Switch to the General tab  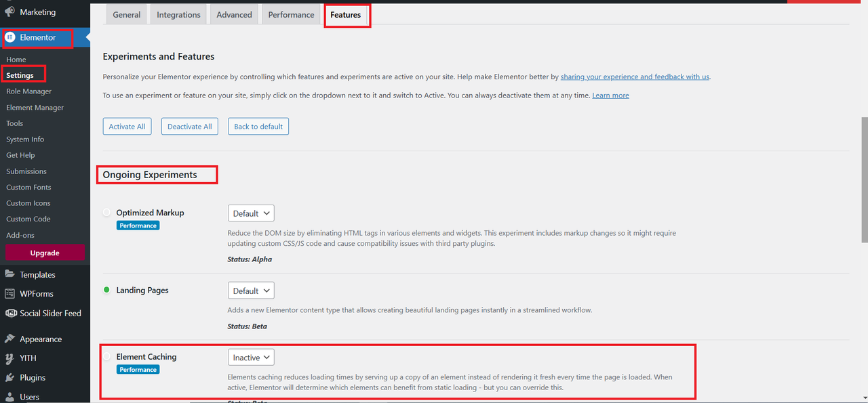point(127,14)
